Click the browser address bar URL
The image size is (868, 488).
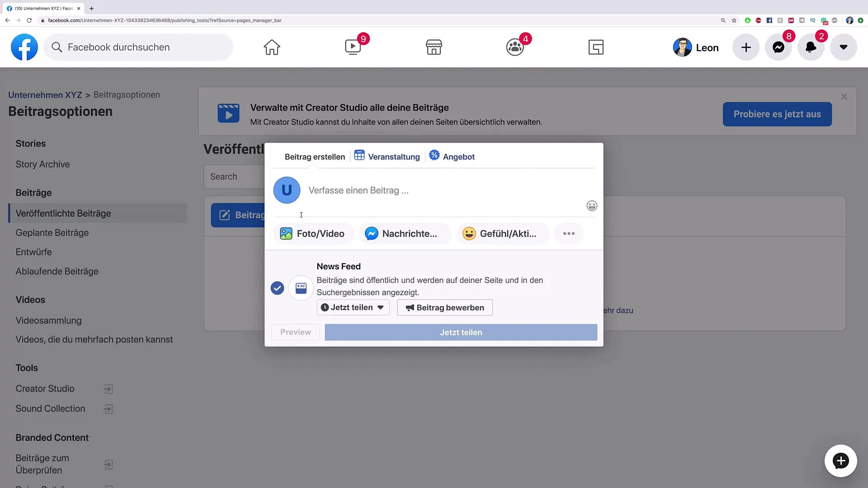coord(165,20)
